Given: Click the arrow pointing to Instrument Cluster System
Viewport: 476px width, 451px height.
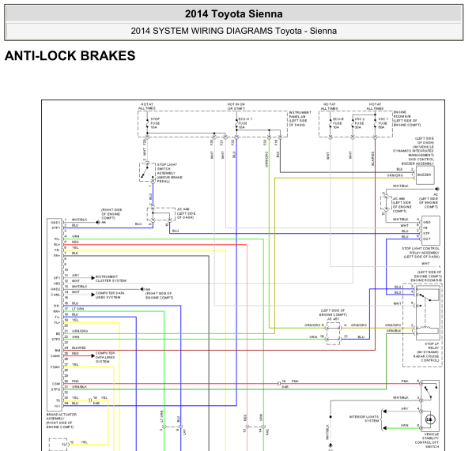Looking at the screenshot, I should (93, 278).
